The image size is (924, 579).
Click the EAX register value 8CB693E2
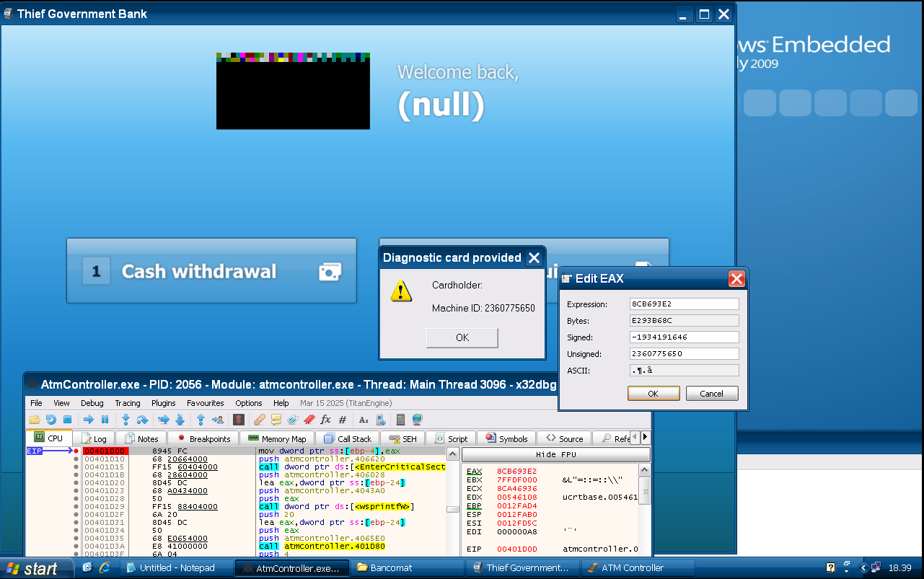[x=516, y=471]
